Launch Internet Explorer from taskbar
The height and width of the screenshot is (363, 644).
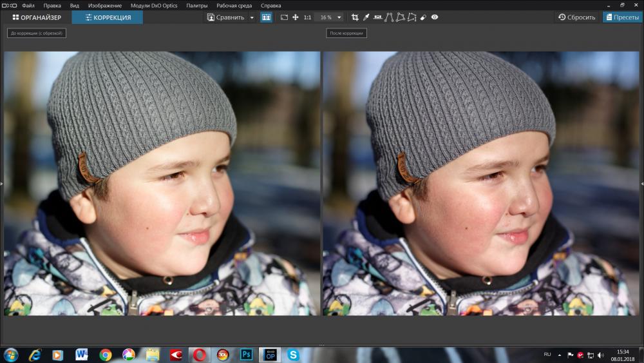pyautogui.click(x=35, y=355)
